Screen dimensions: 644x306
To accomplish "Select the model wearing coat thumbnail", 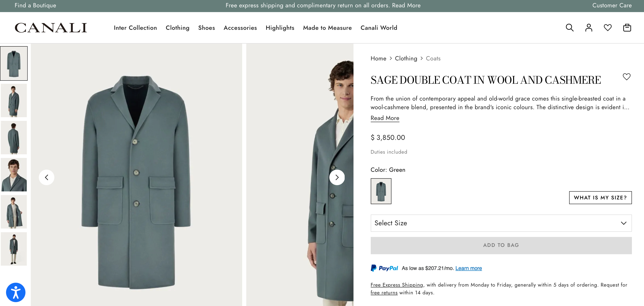I will pyautogui.click(x=14, y=100).
